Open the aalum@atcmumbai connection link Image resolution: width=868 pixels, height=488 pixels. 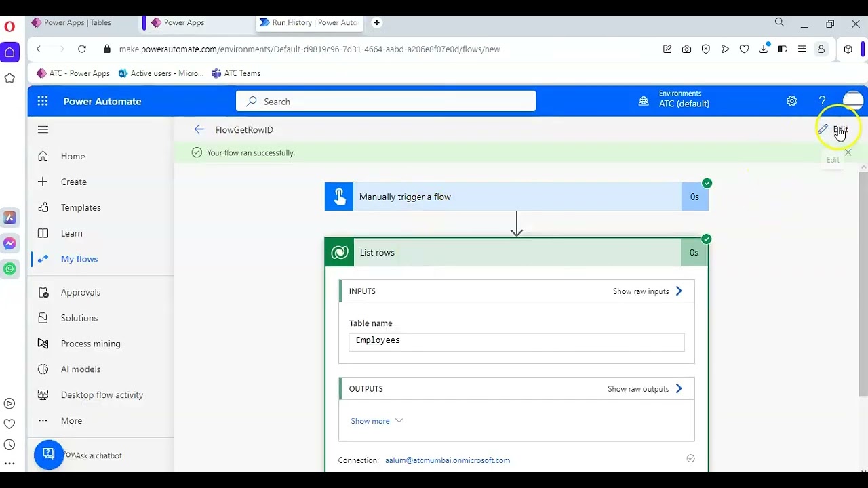tap(447, 460)
